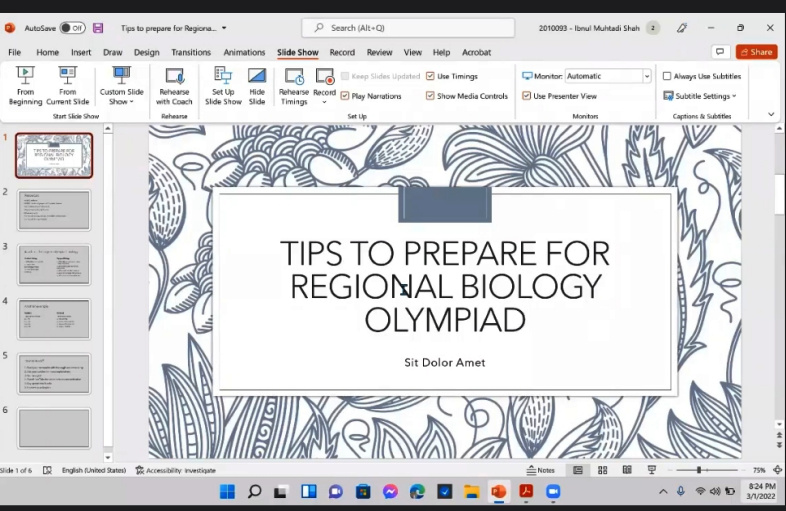Collapse the ribbon chevron
The image size is (786, 511).
coord(771,115)
